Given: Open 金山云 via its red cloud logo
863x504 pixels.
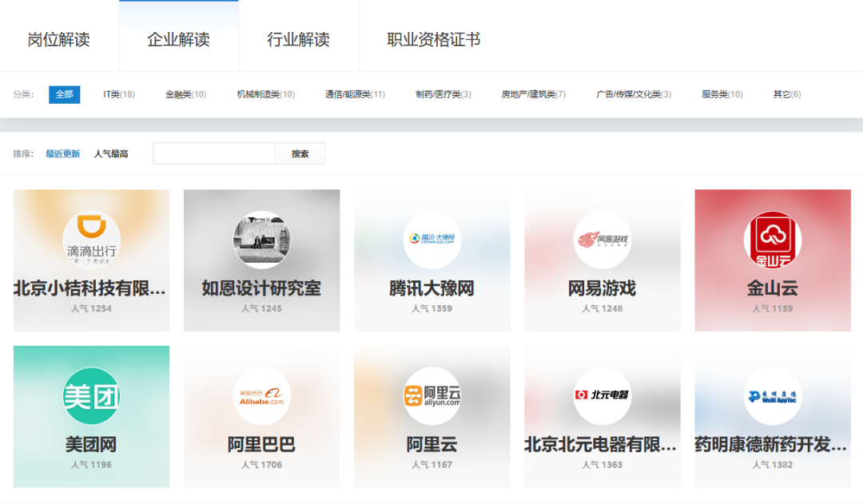Looking at the screenshot, I should (772, 240).
